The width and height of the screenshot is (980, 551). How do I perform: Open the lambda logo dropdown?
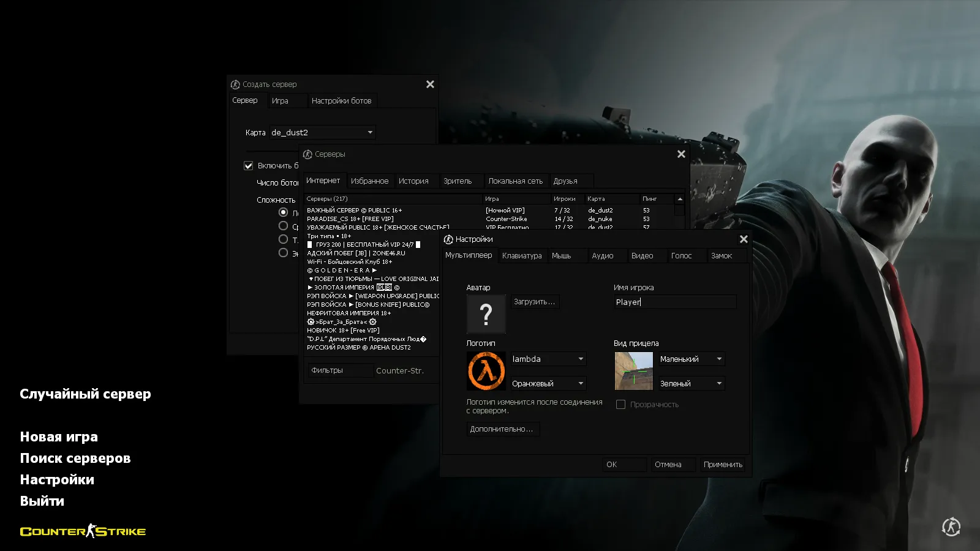point(548,359)
